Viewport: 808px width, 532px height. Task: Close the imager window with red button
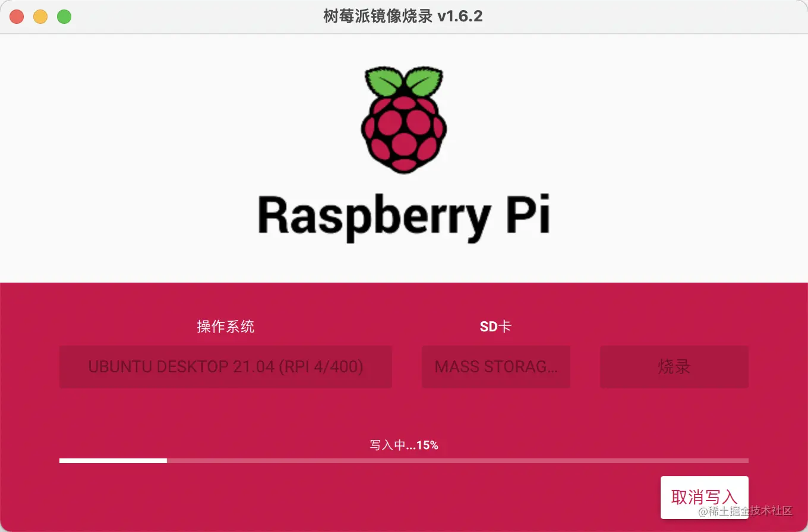(17, 17)
